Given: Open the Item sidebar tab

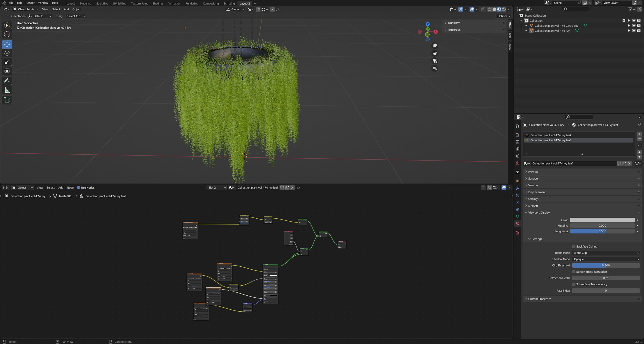Looking at the screenshot, I should tap(510, 25).
